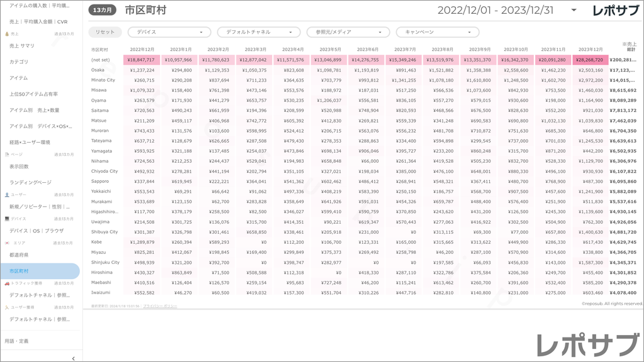This screenshot has height=362, width=644.
Task: Open the プライバシーポリシー link
Action: pos(160,306)
